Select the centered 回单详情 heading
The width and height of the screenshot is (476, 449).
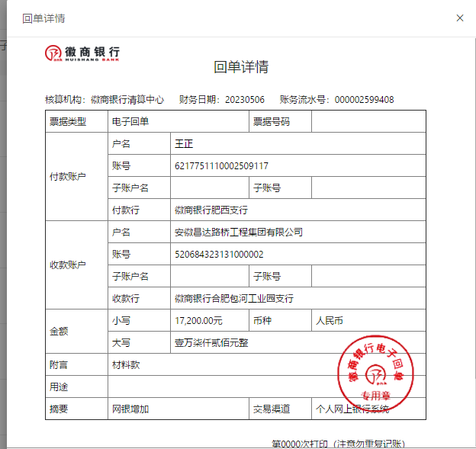pyautogui.click(x=240, y=67)
